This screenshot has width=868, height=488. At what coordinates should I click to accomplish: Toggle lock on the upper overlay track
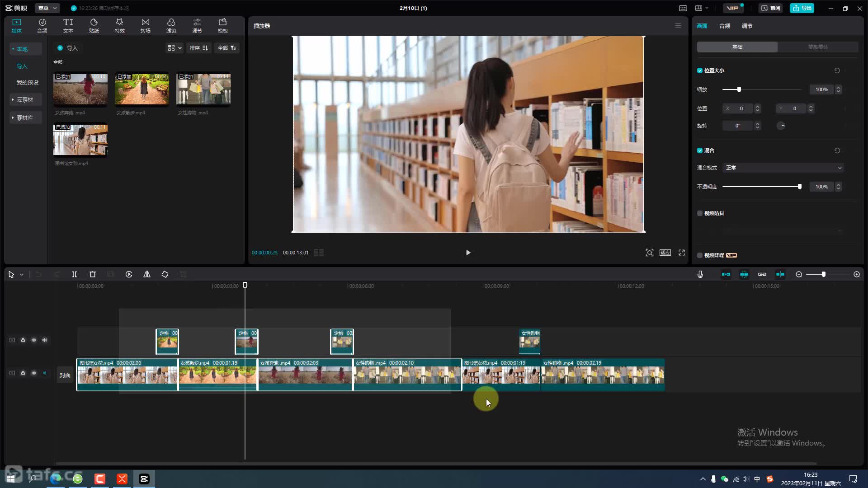click(x=23, y=340)
